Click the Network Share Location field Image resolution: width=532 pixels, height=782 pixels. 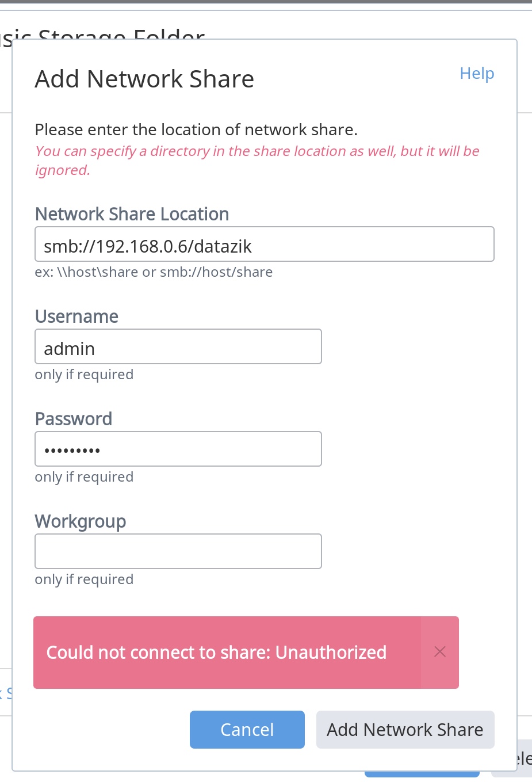coord(265,244)
